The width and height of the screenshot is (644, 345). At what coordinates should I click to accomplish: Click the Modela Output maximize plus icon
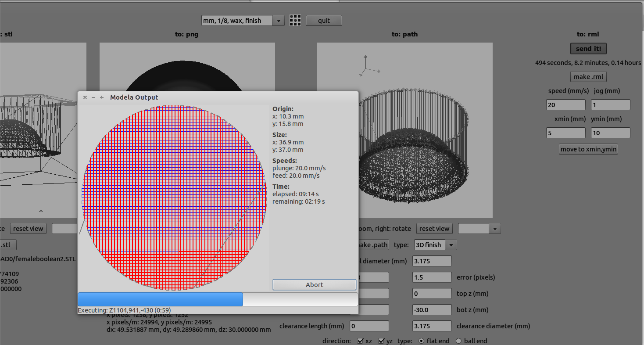(x=102, y=97)
